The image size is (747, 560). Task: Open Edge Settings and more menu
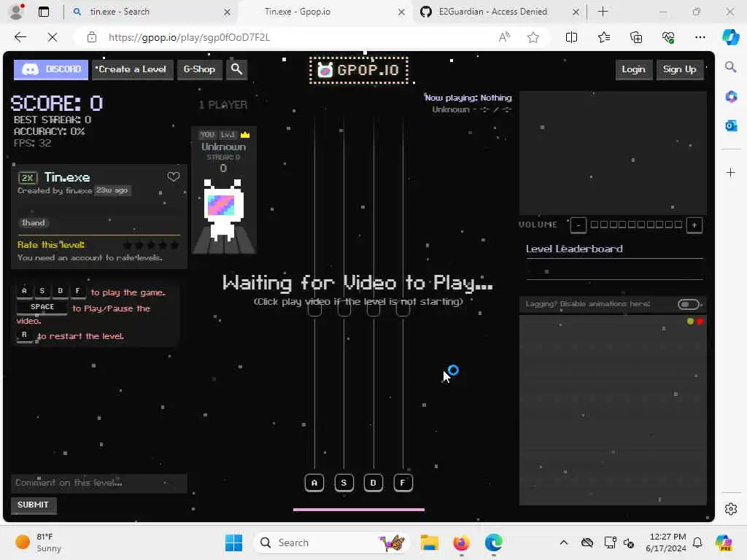pos(700,37)
